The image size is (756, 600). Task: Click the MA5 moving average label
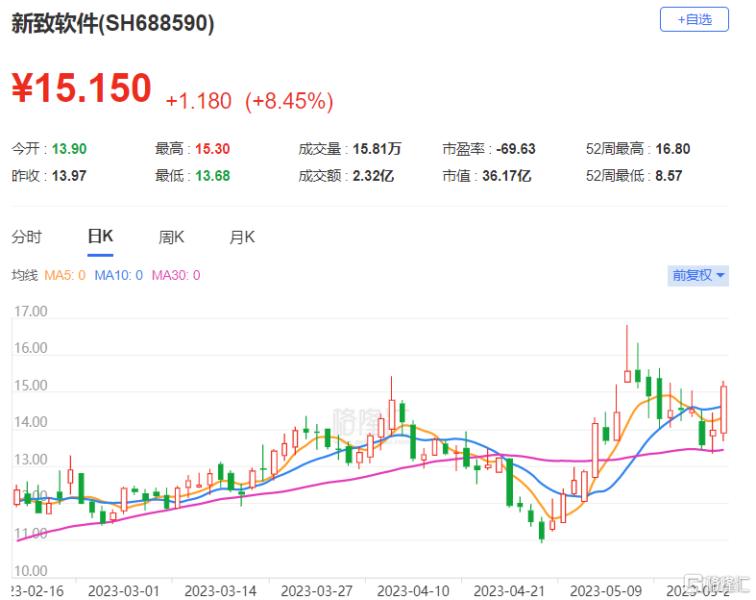[65, 275]
